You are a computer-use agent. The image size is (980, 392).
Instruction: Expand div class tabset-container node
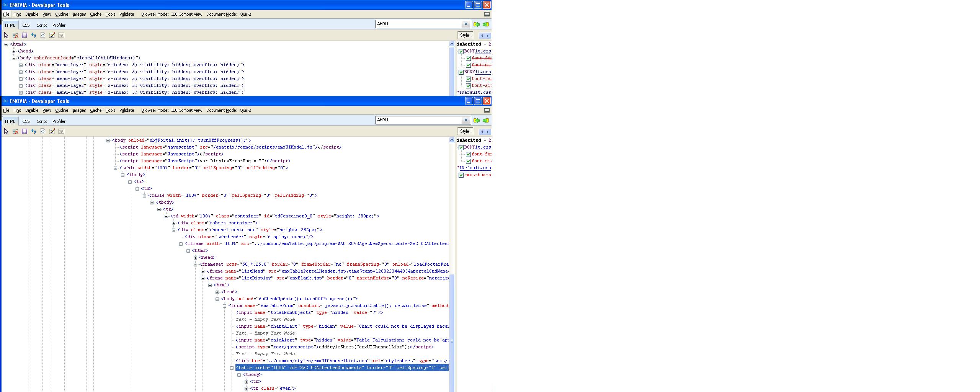[173, 223]
